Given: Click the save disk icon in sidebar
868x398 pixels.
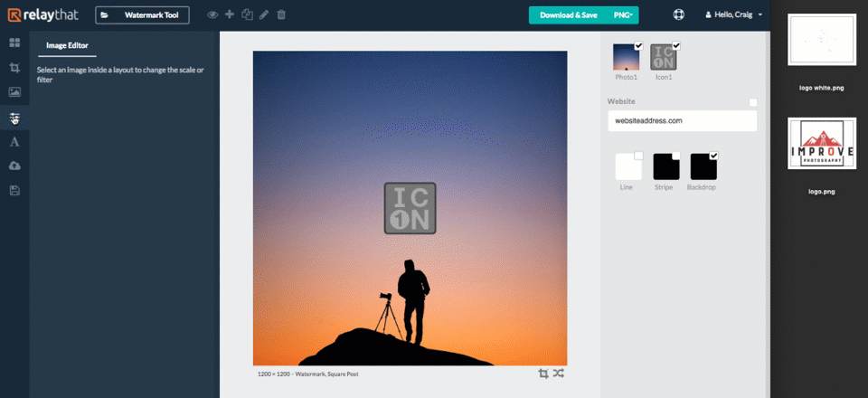Looking at the screenshot, I should [x=15, y=191].
